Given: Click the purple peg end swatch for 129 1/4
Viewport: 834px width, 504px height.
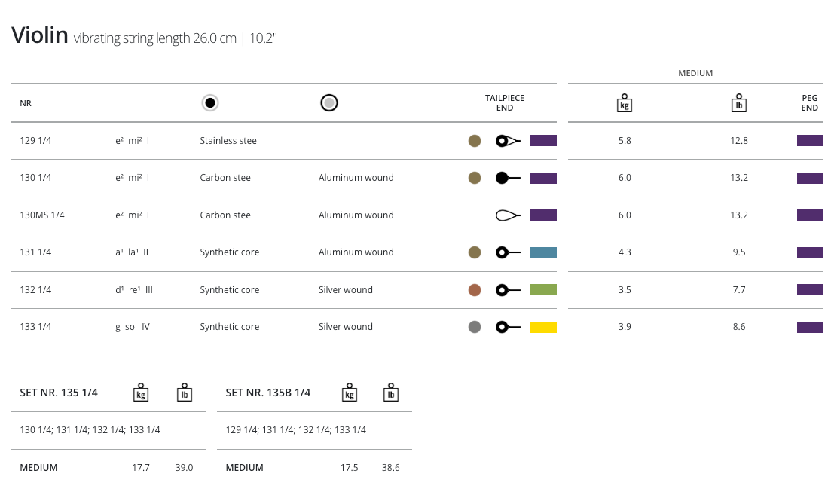Looking at the screenshot, I should [810, 141].
